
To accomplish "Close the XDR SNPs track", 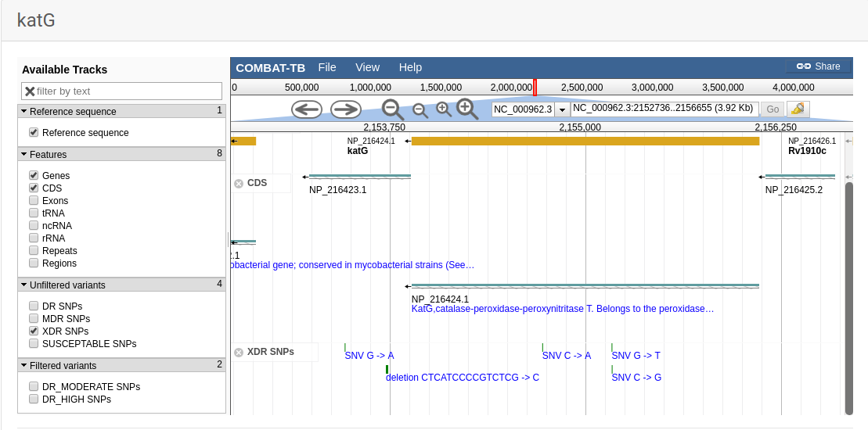I will (239, 353).
